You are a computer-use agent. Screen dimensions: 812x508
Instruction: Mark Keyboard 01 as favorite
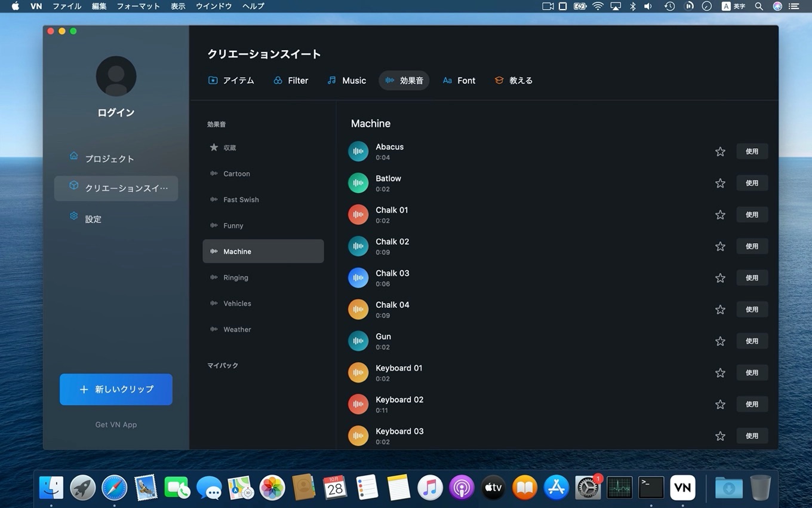click(x=720, y=373)
